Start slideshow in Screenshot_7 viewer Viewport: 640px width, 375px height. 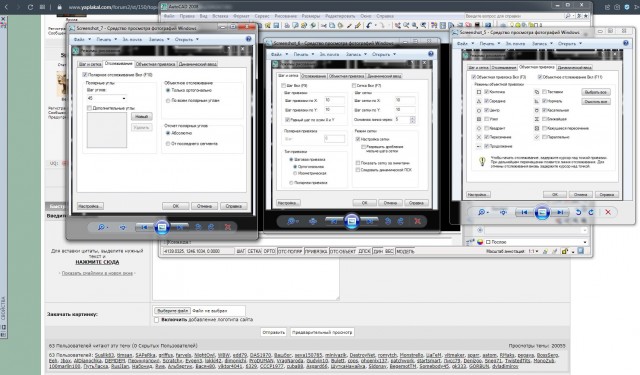coord(162,227)
